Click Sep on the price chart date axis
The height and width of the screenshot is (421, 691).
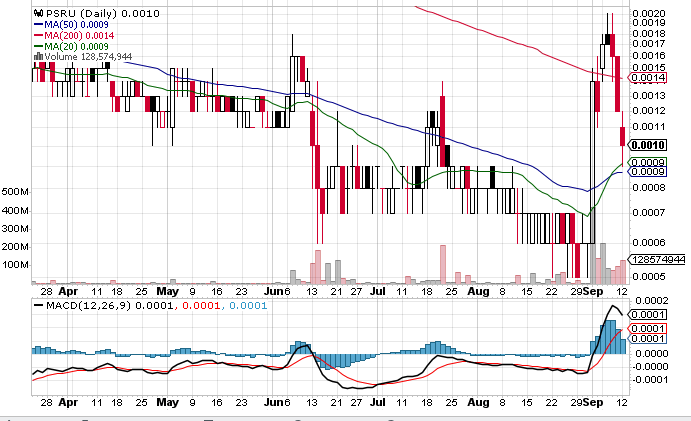point(593,291)
